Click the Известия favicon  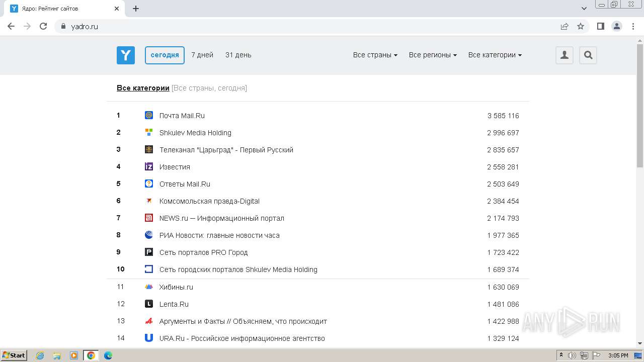pyautogui.click(x=149, y=167)
